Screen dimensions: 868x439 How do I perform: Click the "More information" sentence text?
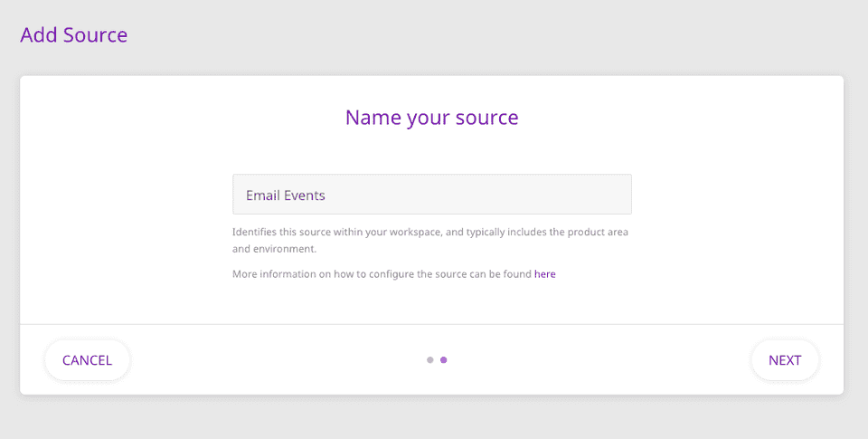point(382,273)
